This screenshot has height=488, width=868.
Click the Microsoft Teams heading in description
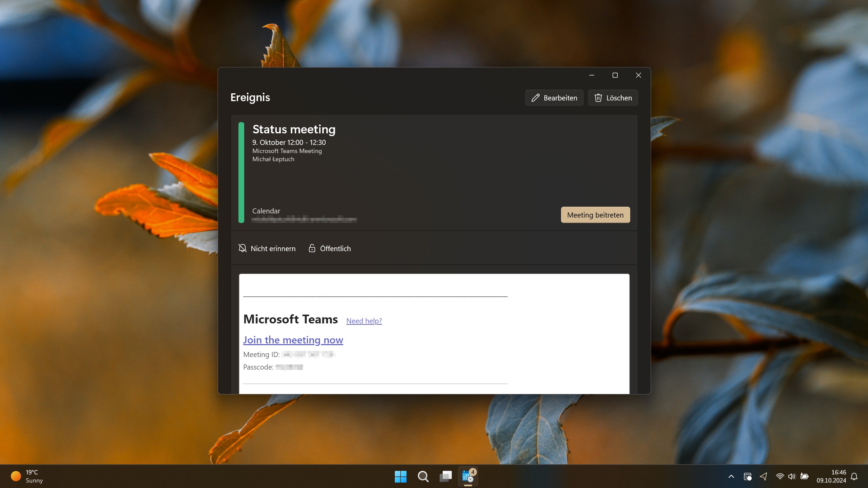point(291,319)
